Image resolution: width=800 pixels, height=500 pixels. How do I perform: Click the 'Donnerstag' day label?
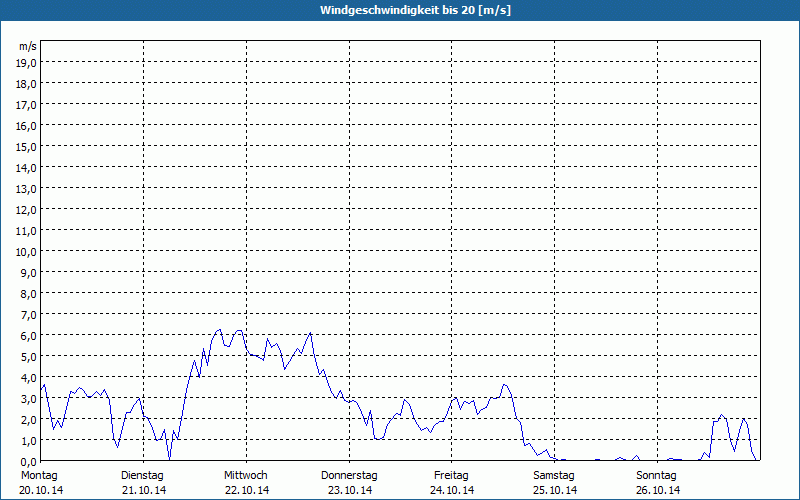[349, 476]
